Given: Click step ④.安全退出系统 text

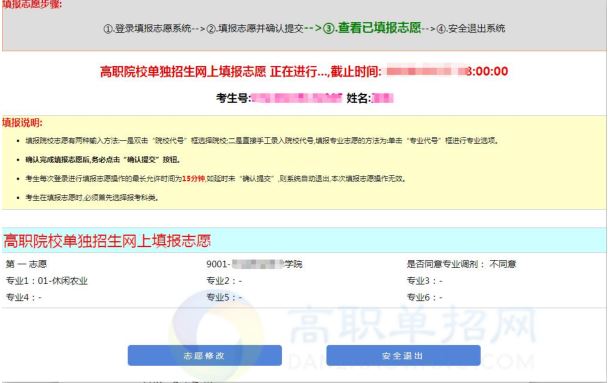Looking at the screenshot, I should tap(471, 28).
